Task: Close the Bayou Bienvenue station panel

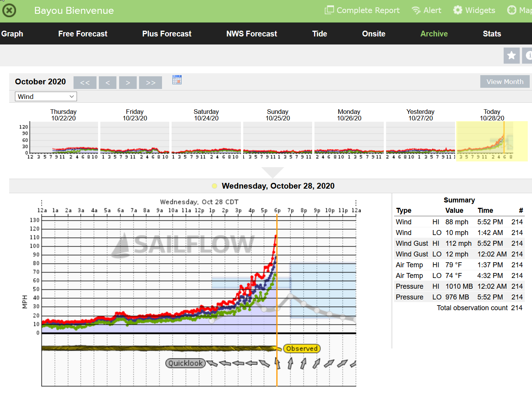Action: [9, 10]
